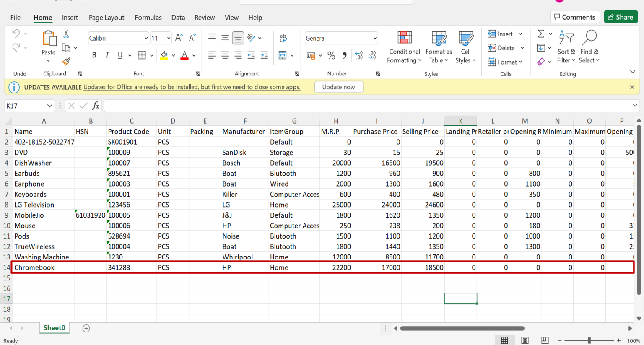Click the Borders icon

pos(142,55)
